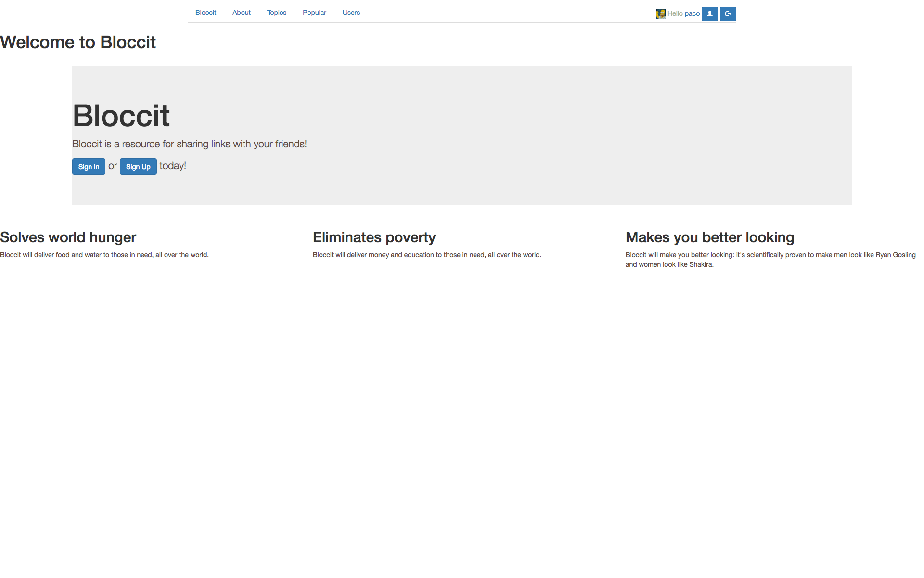Viewport: 924px width, 578px height.
Task: Click the Welcome to Bloccit page heading
Action: click(x=78, y=42)
